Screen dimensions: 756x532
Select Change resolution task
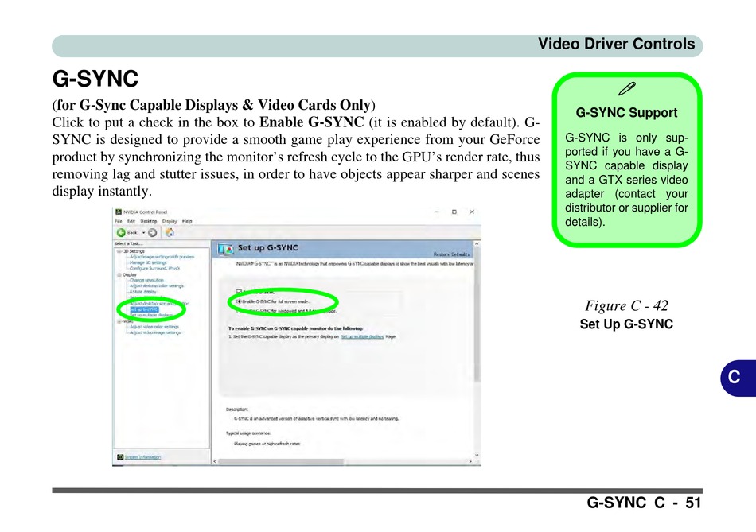point(146,280)
